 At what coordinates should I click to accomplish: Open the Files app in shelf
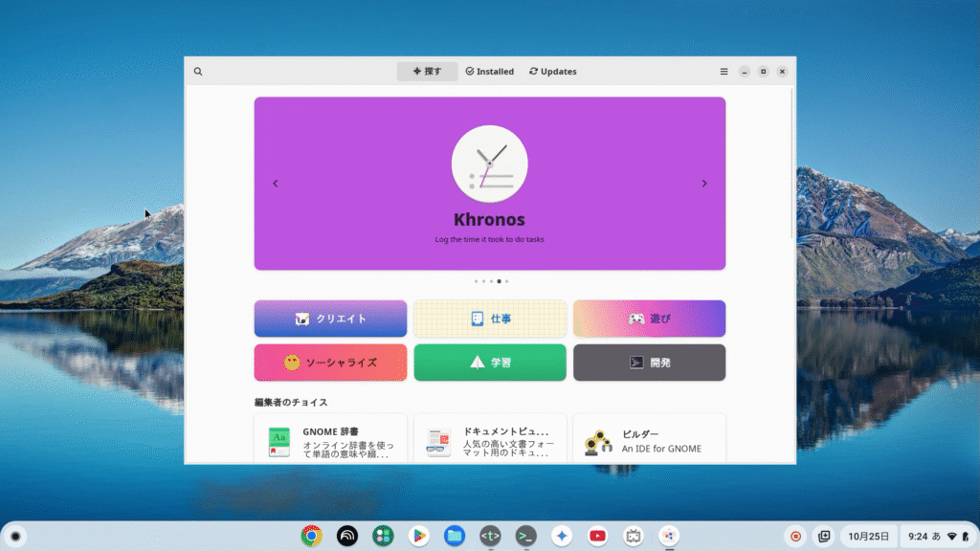455,536
